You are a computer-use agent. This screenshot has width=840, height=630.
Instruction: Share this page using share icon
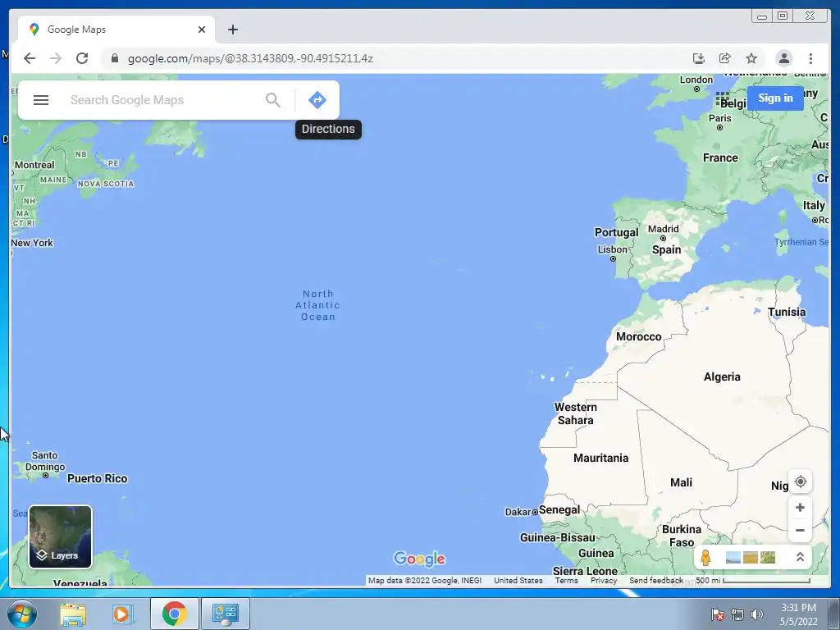point(725,58)
